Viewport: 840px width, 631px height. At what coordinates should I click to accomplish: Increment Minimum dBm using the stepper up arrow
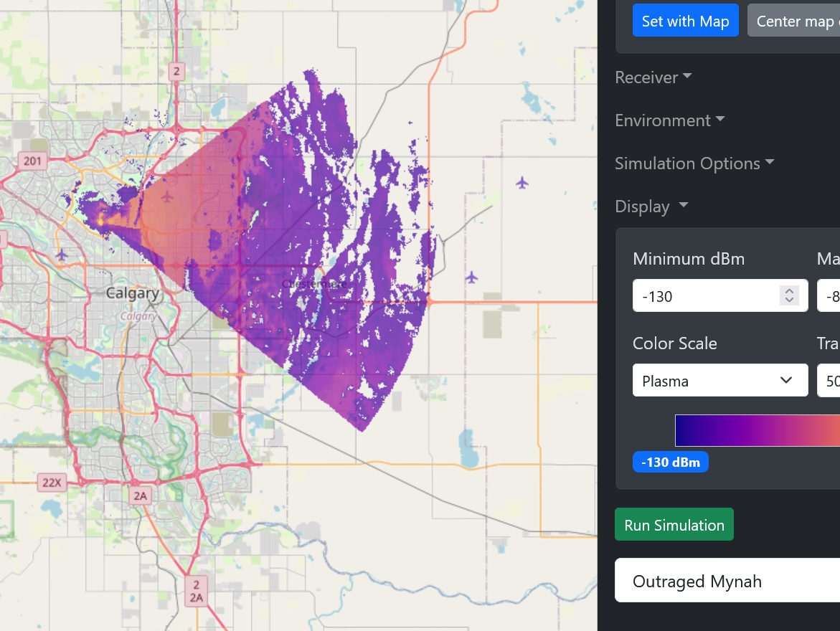point(789,291)
